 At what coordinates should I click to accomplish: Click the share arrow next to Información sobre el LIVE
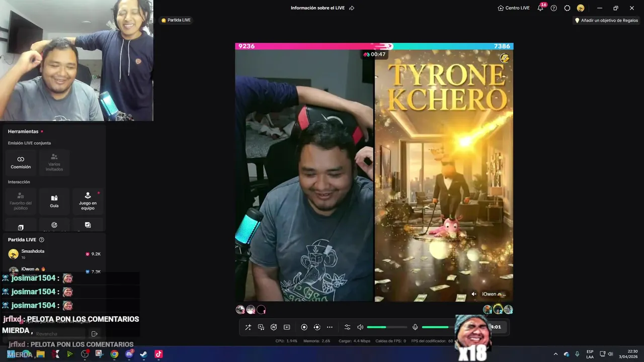coord(352,8)
